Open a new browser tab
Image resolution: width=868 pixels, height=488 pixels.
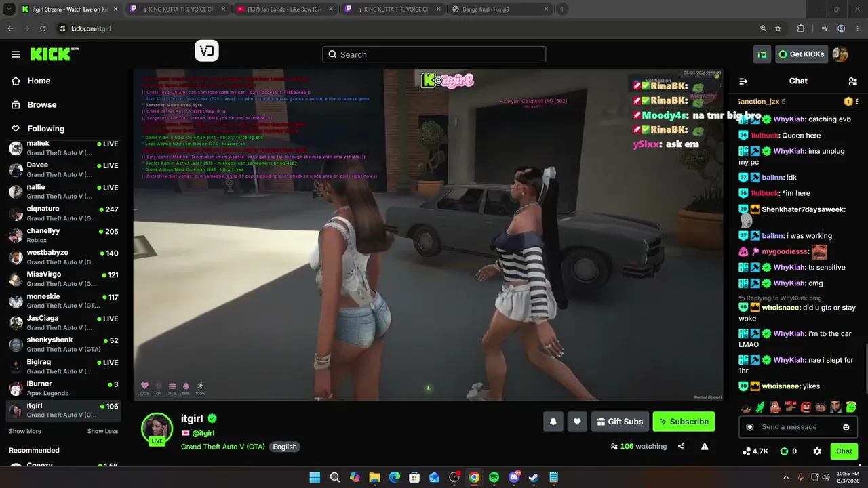point(562,9)
